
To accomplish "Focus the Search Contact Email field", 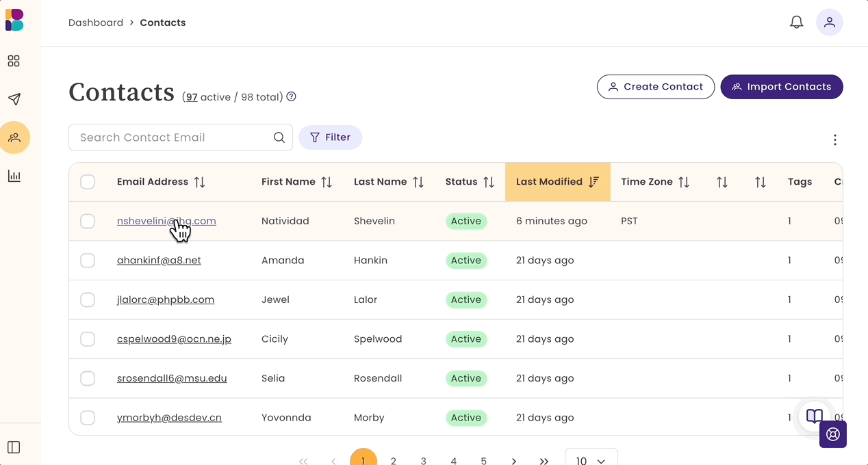I will point(181,137).
